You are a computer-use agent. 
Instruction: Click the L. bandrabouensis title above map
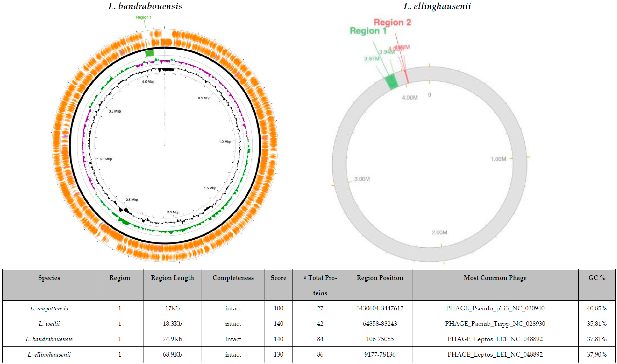[145, 6]
